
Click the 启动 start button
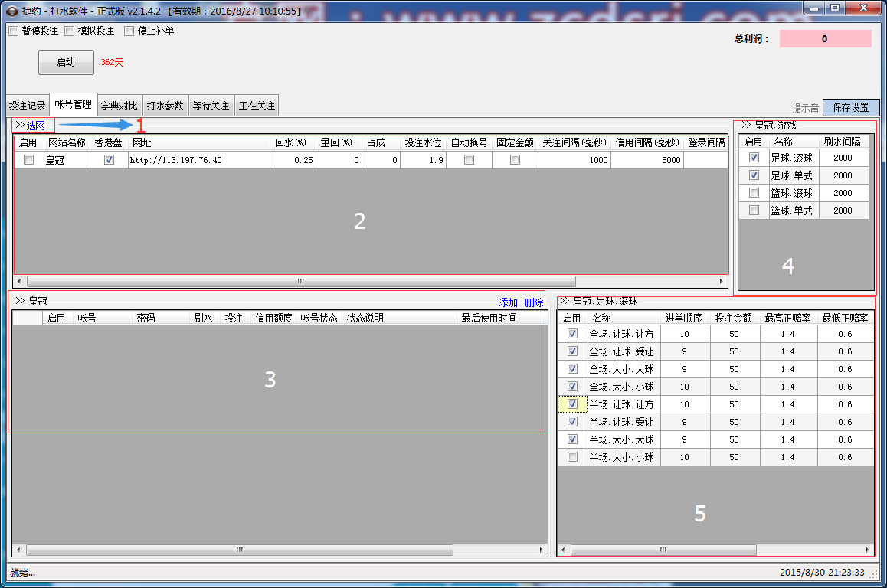[x=66, y=62]
